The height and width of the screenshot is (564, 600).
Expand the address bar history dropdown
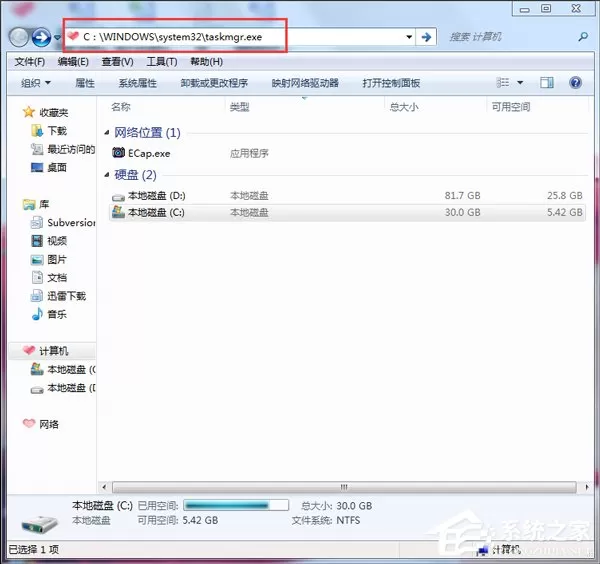409,37
